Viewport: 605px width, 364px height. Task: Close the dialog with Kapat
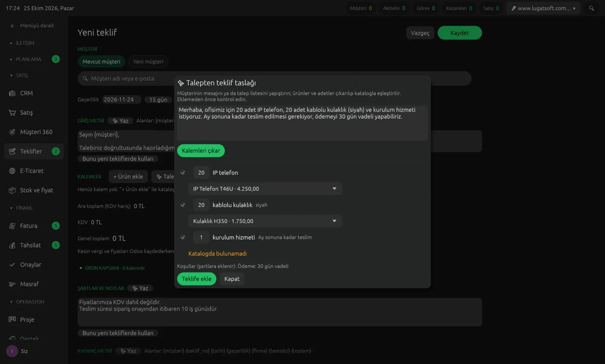point(232,279)
